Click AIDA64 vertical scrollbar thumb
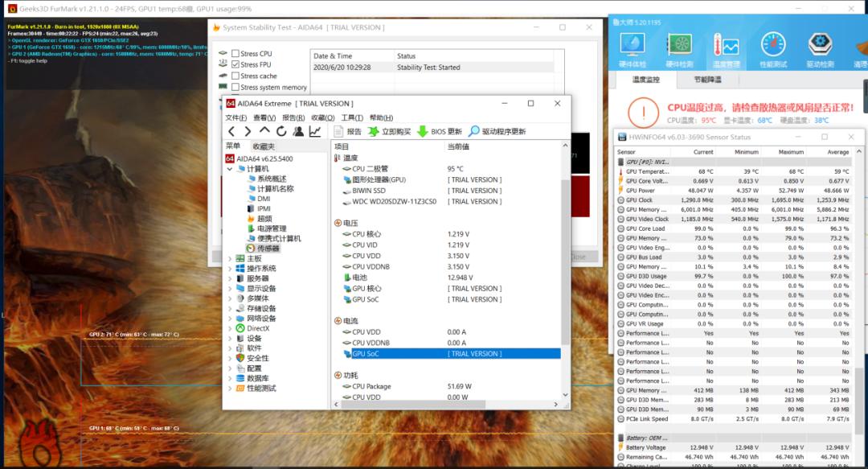 pyautogui.click(x=565, y=261)
